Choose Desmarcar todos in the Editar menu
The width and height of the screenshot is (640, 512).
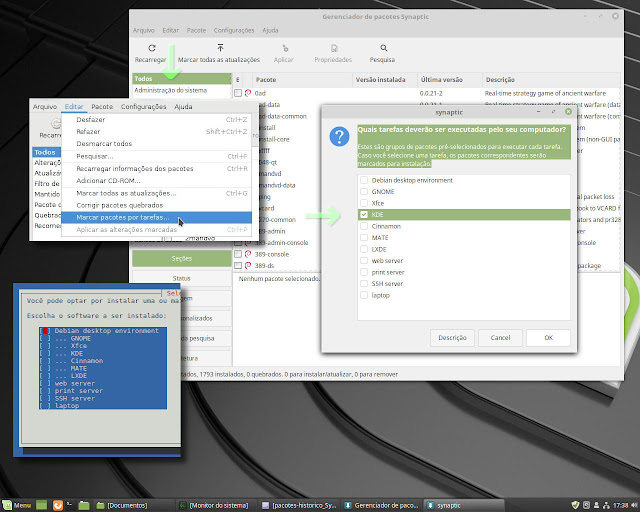coord(157,144)
